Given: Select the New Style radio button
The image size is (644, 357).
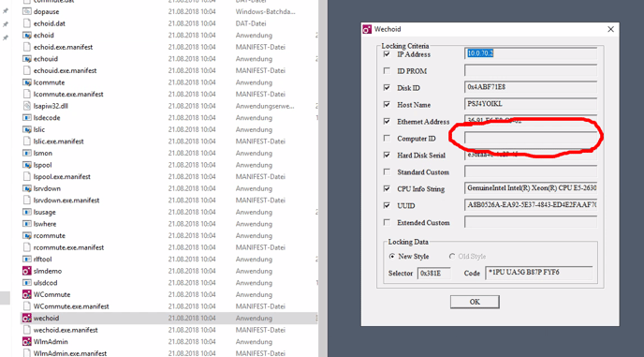Looking at the screenshot, I should coord(392,256).
